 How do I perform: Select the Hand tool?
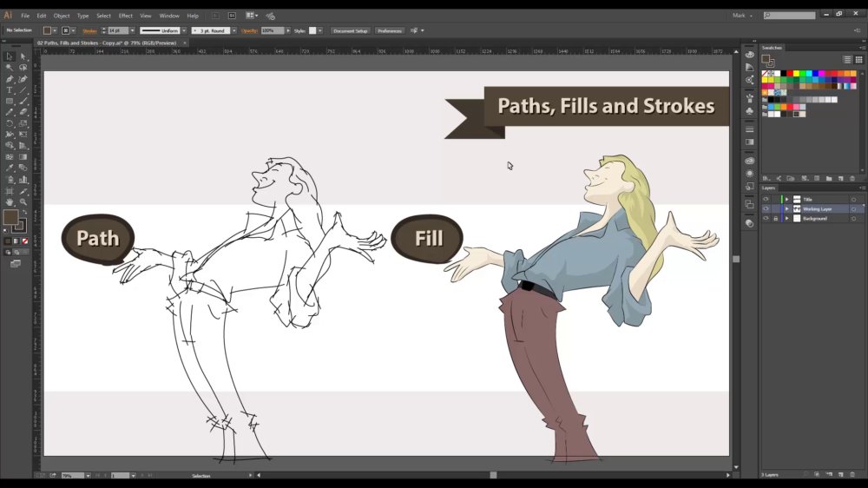pyautogui.click(x=10, y=202)
